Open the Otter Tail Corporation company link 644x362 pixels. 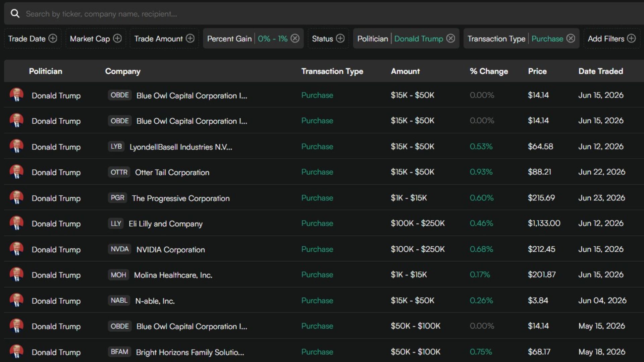172,172
